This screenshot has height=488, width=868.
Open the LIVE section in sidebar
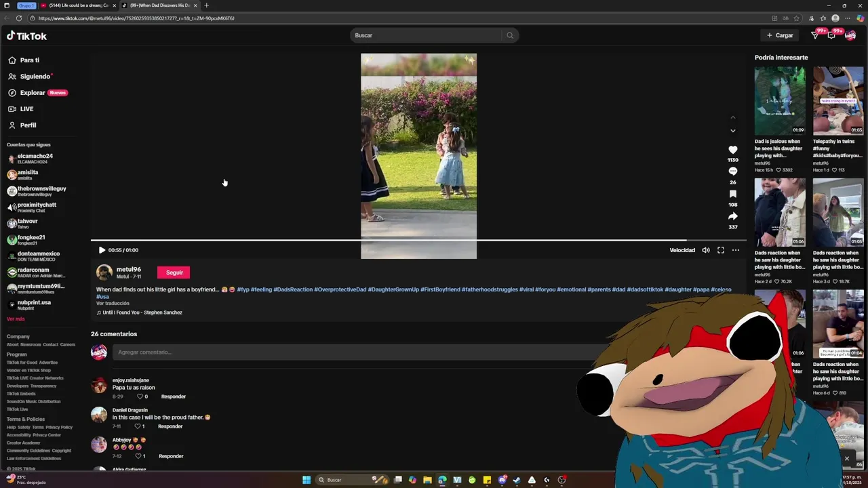pyautogui.click(x=20, y=109)
